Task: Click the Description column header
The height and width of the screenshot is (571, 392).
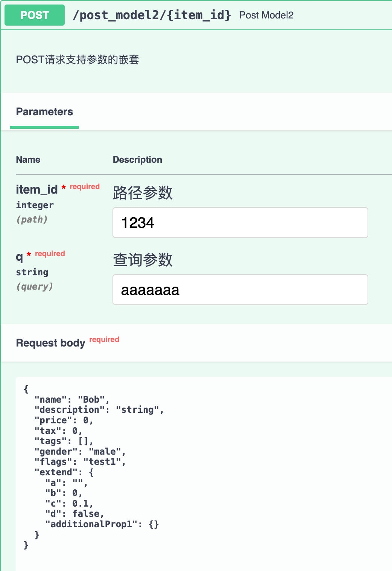Action: (137, 160)
